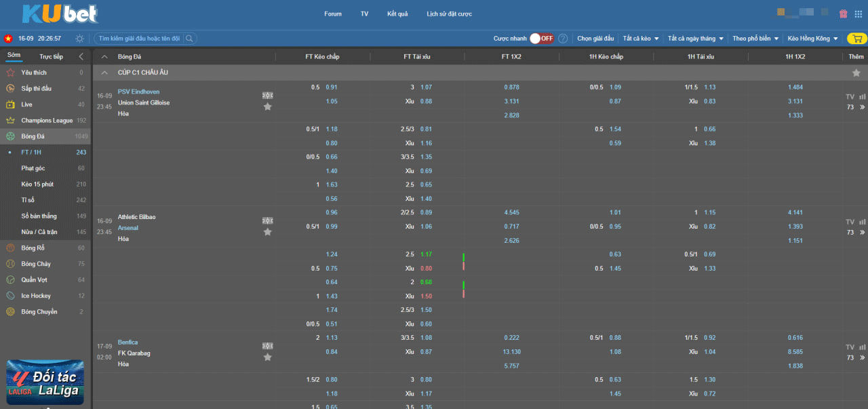This screenshot has width=868, height=409.
Task: Open Kết quả in top menu
Action: [397, 14]
